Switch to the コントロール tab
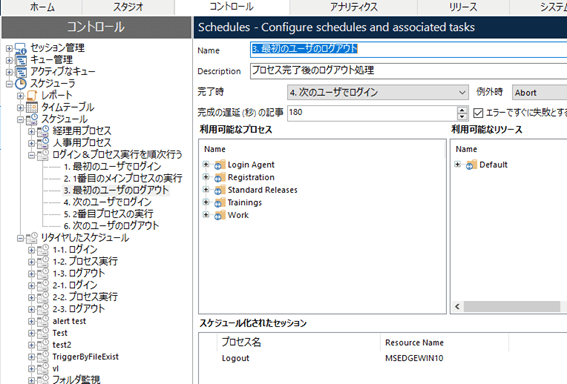The image size is (567, 384). [231, 7]
